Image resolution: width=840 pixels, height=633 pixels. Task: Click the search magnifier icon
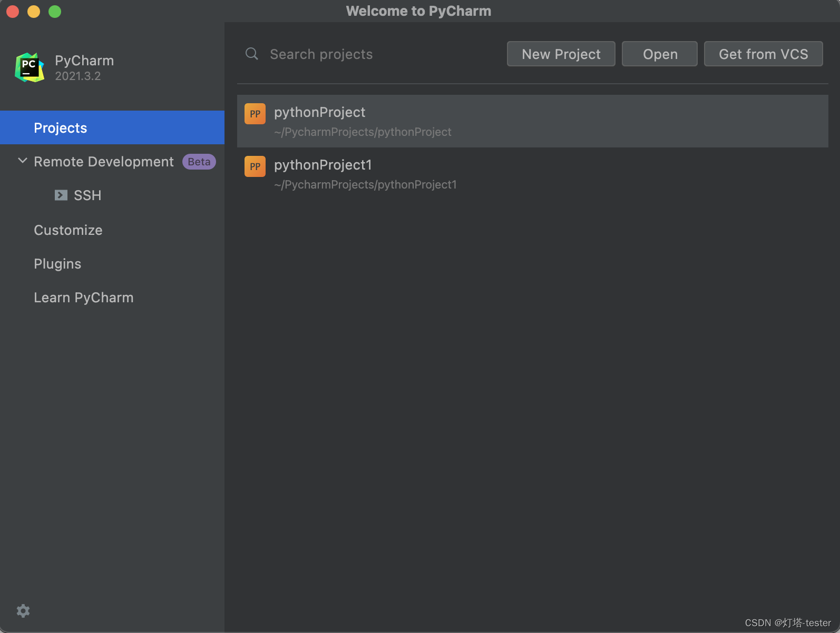point(252,54)
